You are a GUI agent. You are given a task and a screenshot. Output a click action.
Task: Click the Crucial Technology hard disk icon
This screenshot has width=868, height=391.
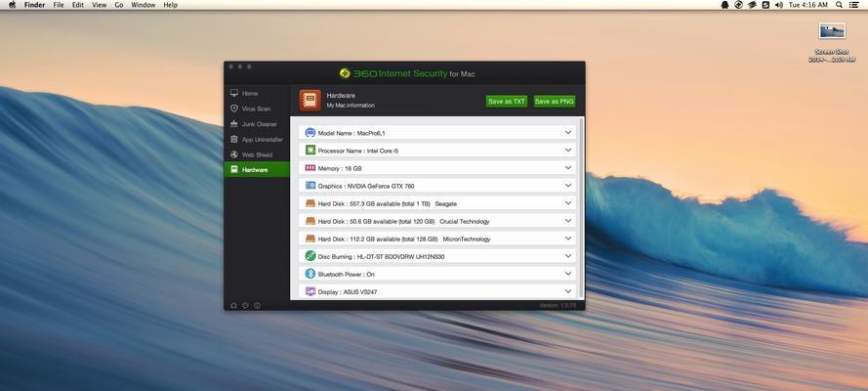pos(310,221)
